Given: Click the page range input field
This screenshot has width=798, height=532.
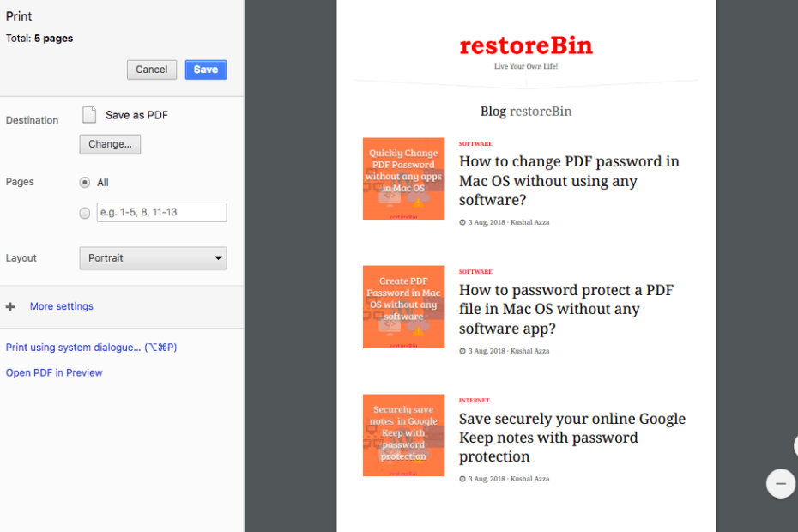Looking at the screenshot, I should click(162, 212).
